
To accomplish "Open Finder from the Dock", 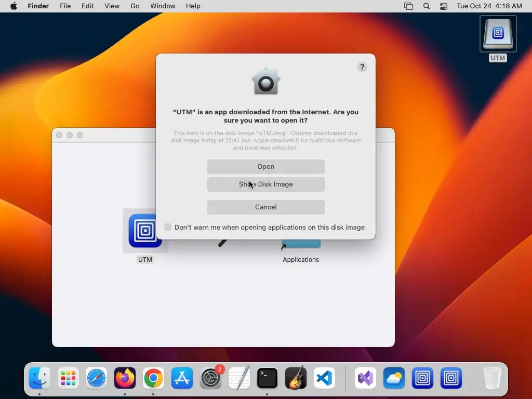I will click(39, 378).
